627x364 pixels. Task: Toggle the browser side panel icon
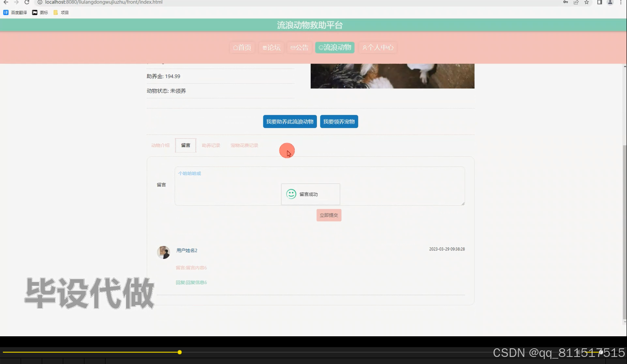599,2
